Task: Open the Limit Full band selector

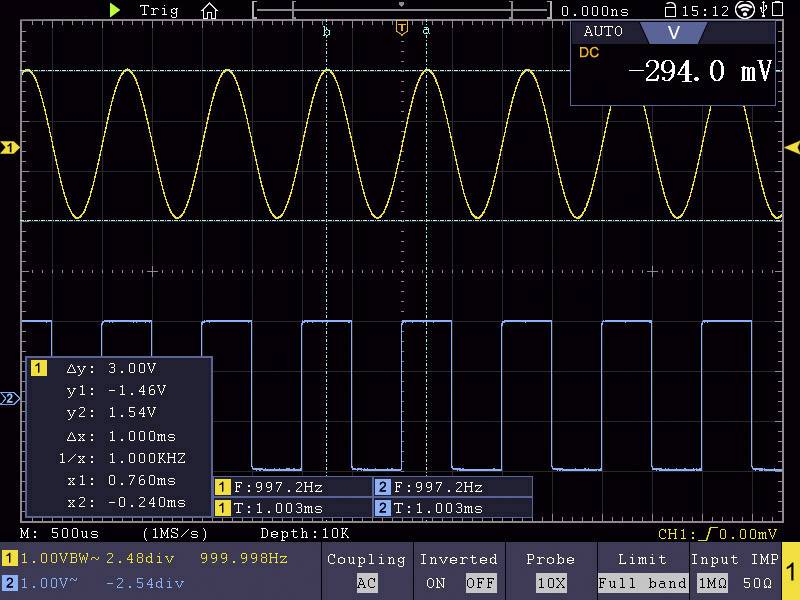Action: click(x=643, y=582)
